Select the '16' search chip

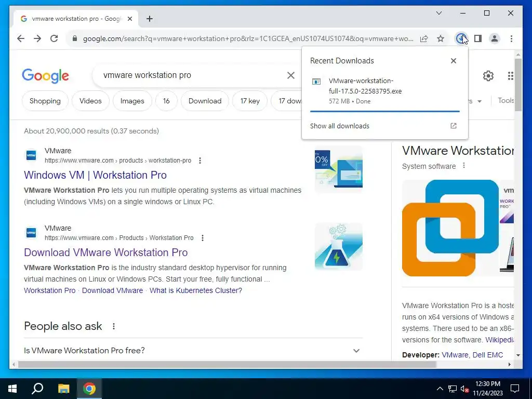click(x=166, y=101)
